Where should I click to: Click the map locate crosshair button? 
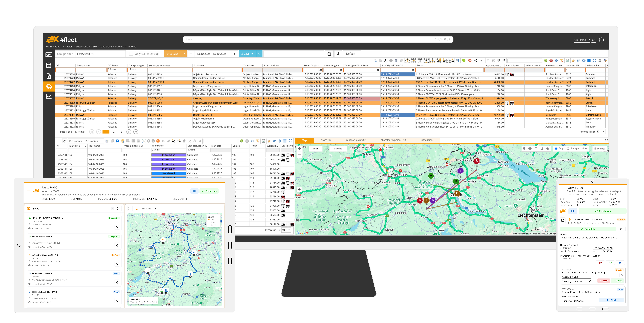tap(299, 190)
